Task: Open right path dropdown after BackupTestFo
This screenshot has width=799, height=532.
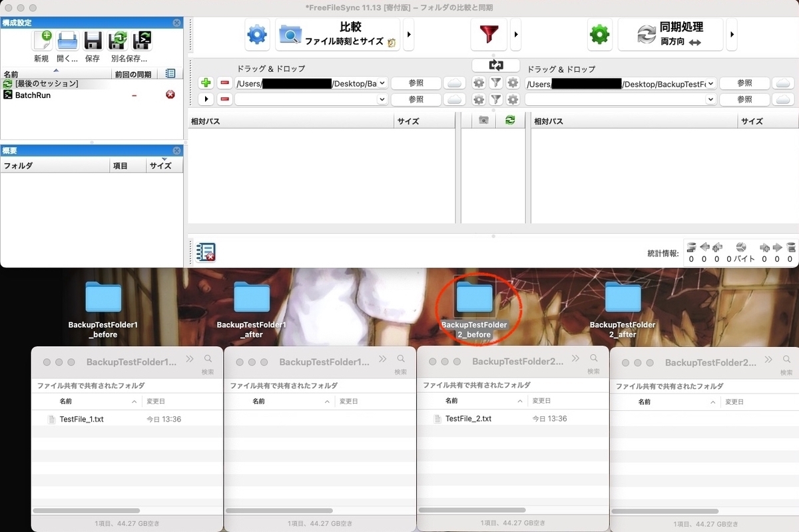Action: pyautogui.click(x=711, y=84)
